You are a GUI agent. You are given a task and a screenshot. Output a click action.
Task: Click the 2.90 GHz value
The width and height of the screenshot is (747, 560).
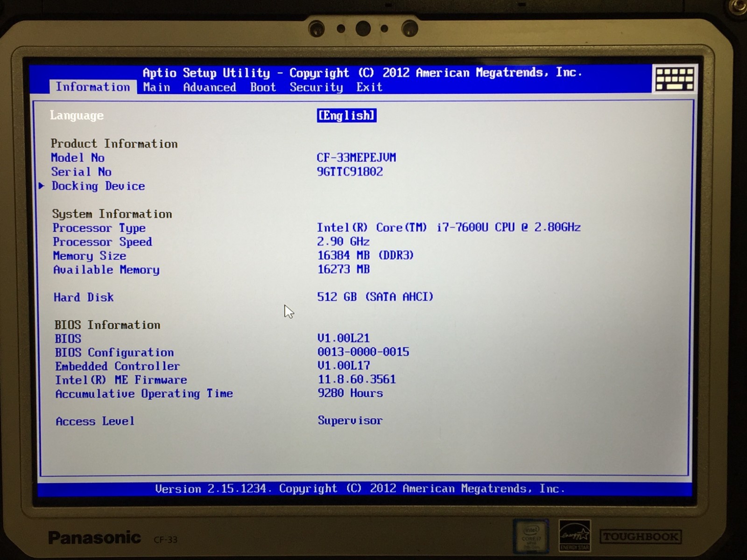[x=343, y=241]
